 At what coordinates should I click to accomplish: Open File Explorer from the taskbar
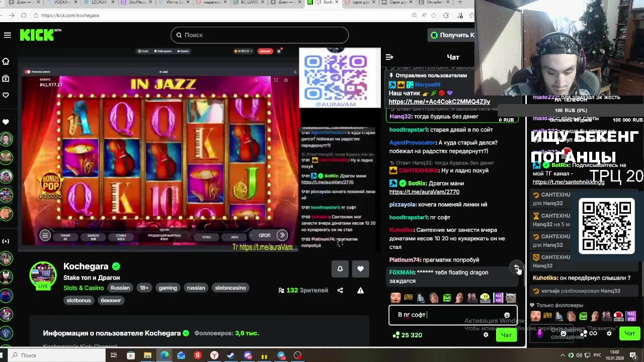point(147,355)
